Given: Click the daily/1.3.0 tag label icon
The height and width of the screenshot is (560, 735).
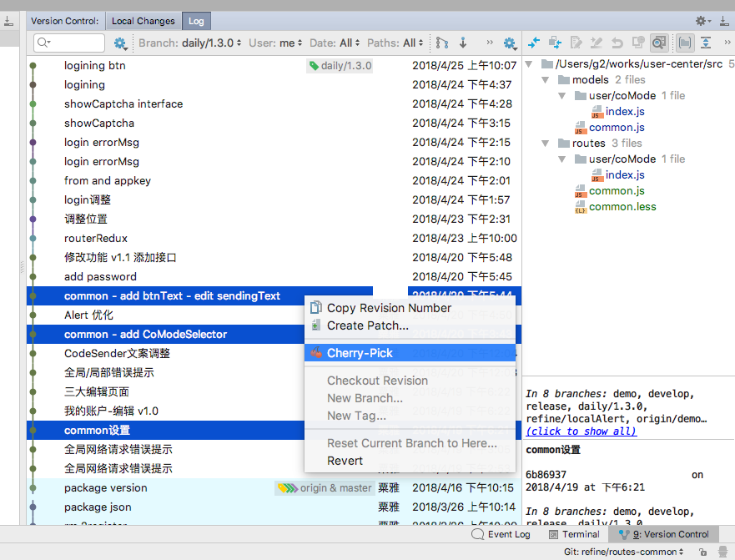Looking at the screenshot, I should [314, 66].
